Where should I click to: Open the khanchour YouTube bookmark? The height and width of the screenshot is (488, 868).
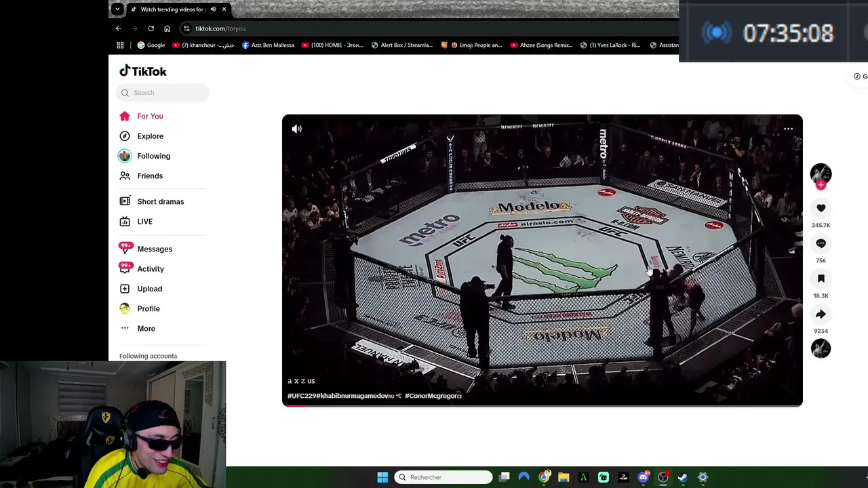coord(203,45)
